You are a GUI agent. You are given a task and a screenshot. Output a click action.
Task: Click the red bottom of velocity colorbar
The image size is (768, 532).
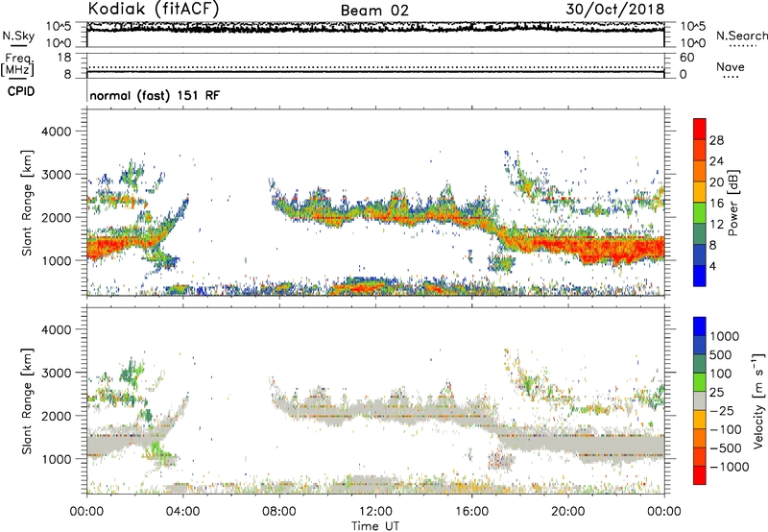pyautogui.click(x=700, y=475)
